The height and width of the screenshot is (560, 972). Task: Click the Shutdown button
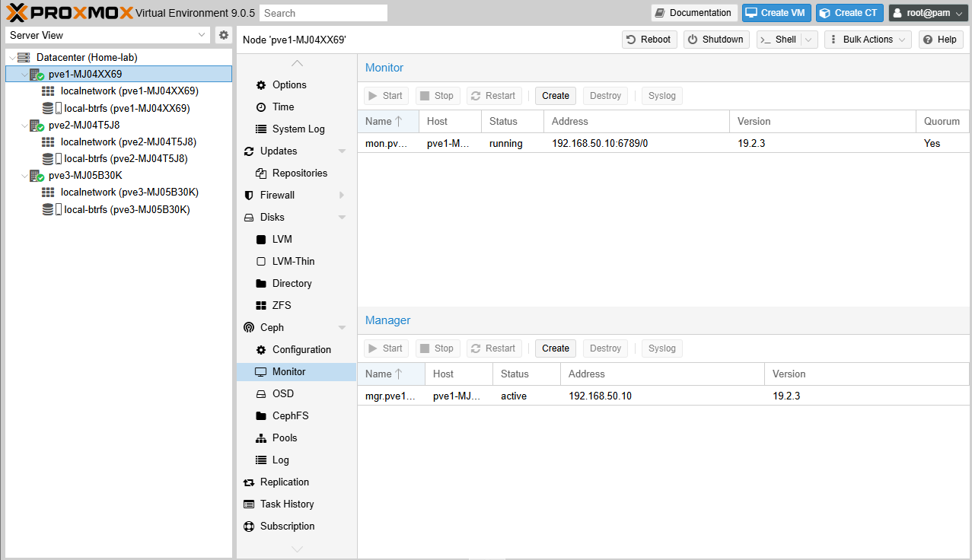pyautogui.click(x=716, y=40)
